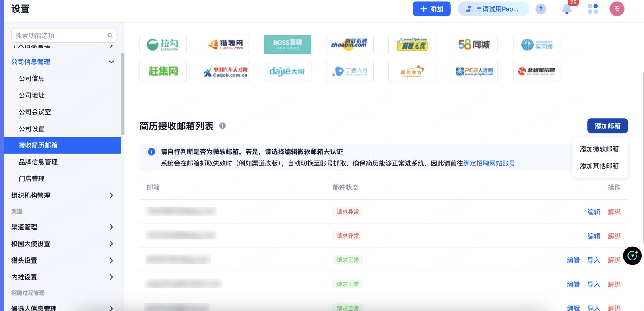Click the 添加邮箱 button
This screenshot has height=311, width=644.
pos(607,126)
